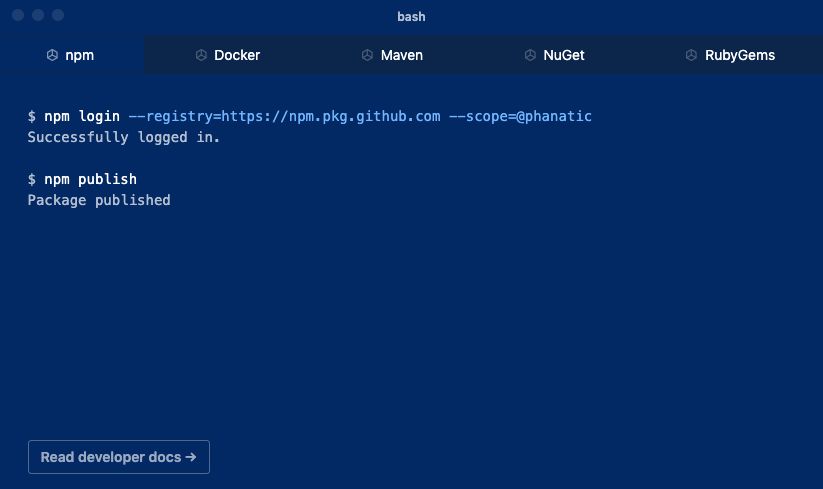
Task: Open Read developer docs link
Action: pos(119,457)
